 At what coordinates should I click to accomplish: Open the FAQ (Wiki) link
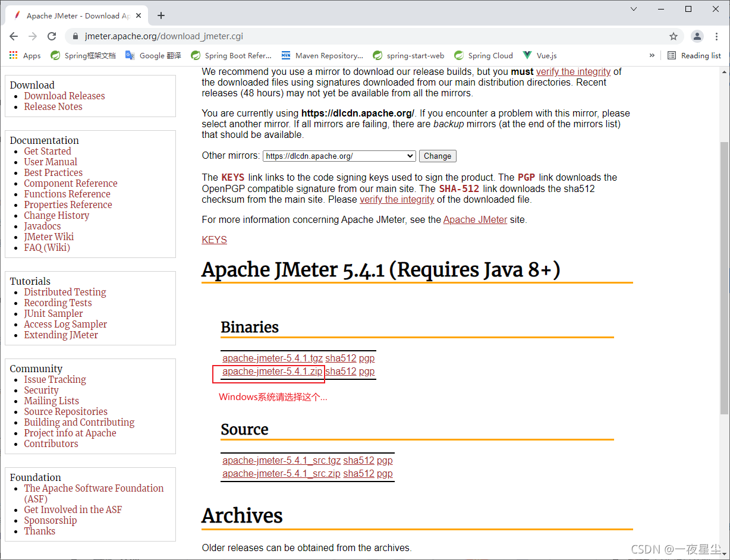(47, 247)
